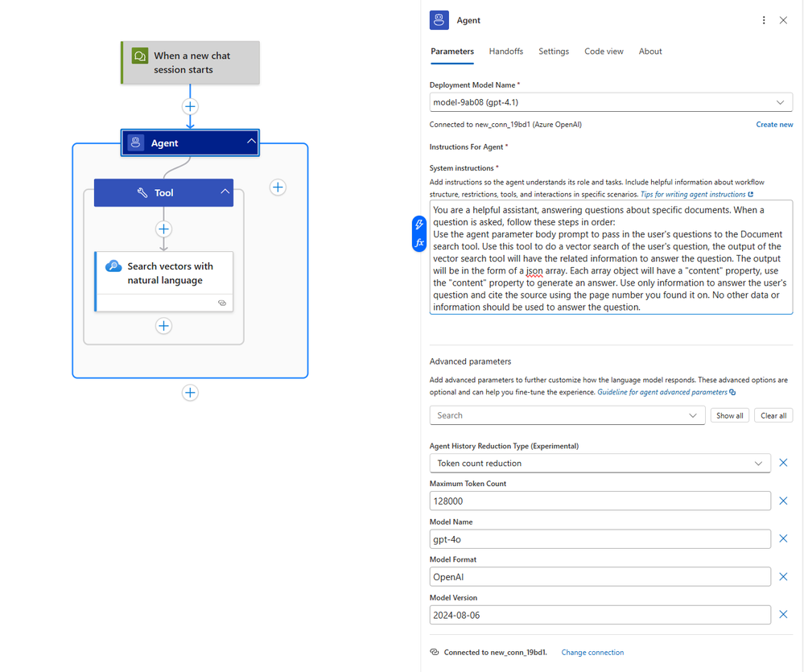Click the 'Show all' button
The height and width of the screenshot is (672, 804).
730,415
